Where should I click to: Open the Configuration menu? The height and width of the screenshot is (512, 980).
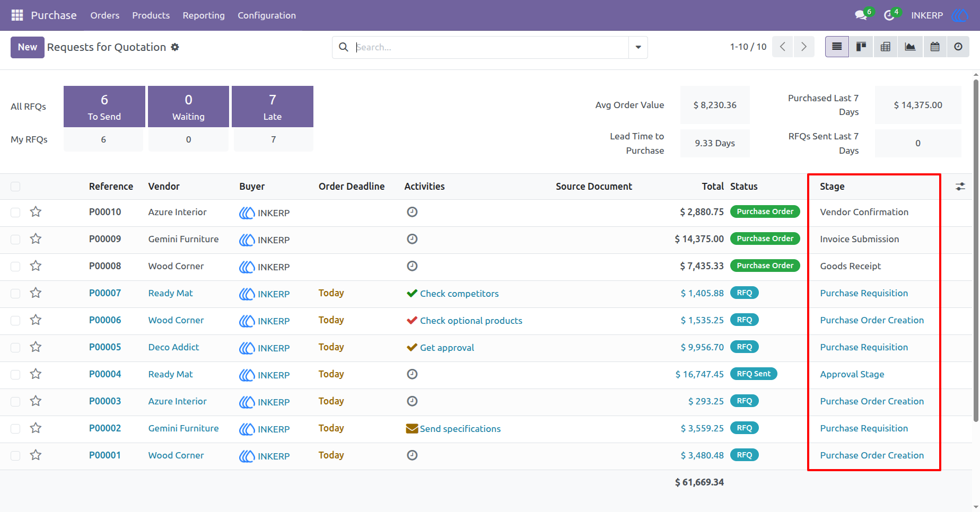point(267,15)
